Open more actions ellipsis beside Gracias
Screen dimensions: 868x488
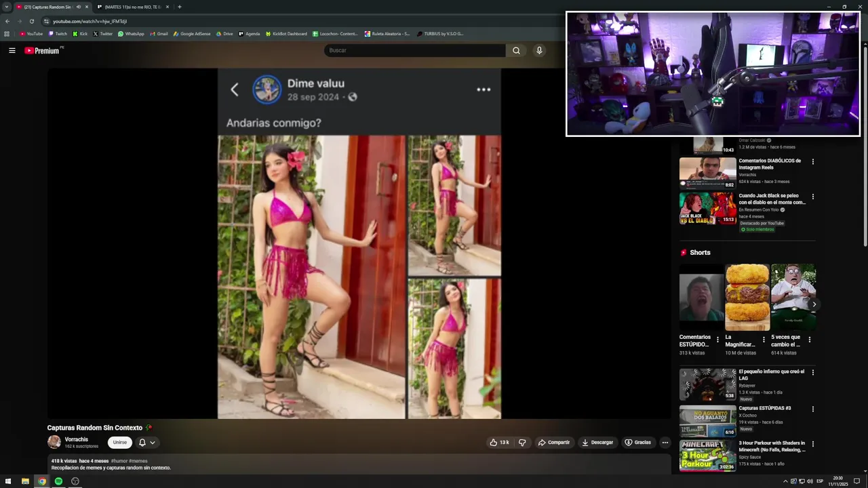tap(665, 443)
